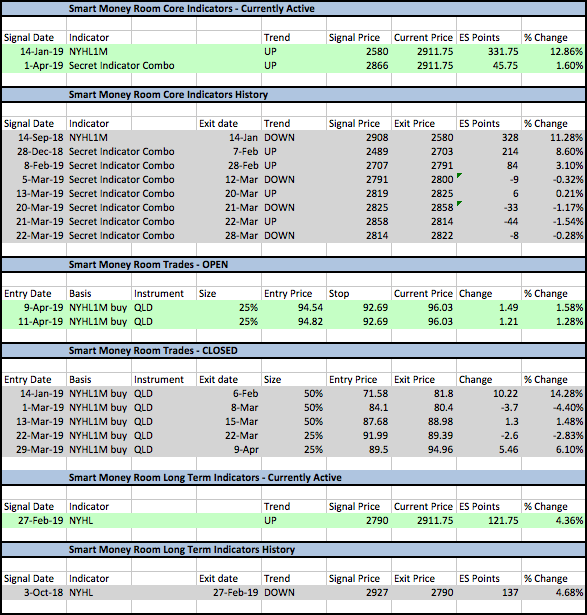Select the 'Smart Money Room Long Term Indicators - Currently Active' heading
Image resolution: width=587 pixels, height=615 pixels.
click(x=205, y=478)
